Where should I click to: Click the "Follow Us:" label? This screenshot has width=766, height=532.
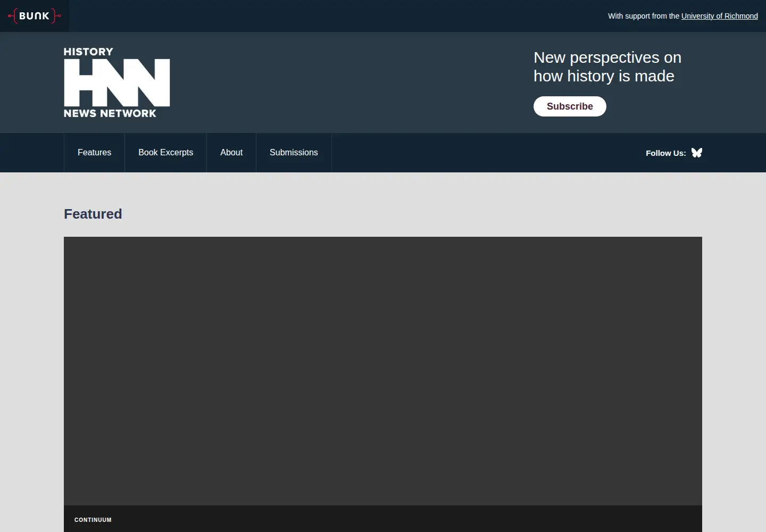(x=666, y=153)
